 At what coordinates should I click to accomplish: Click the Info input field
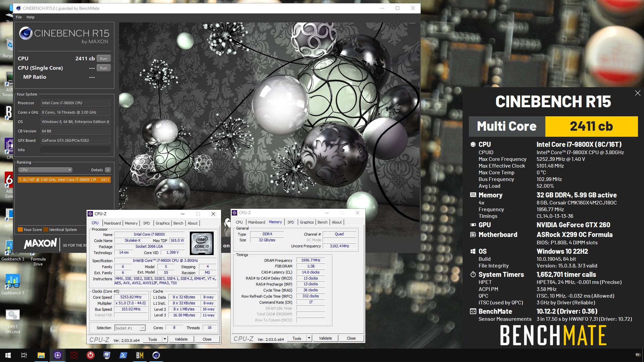coord(75,150)
